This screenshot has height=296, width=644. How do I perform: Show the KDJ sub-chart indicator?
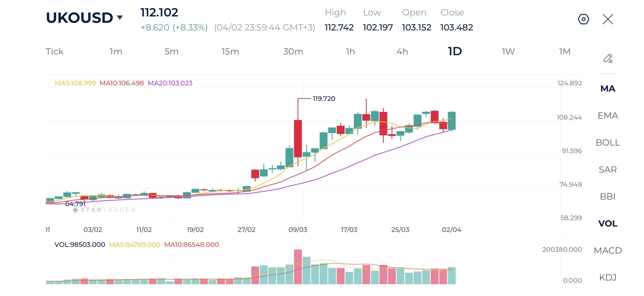608,277
